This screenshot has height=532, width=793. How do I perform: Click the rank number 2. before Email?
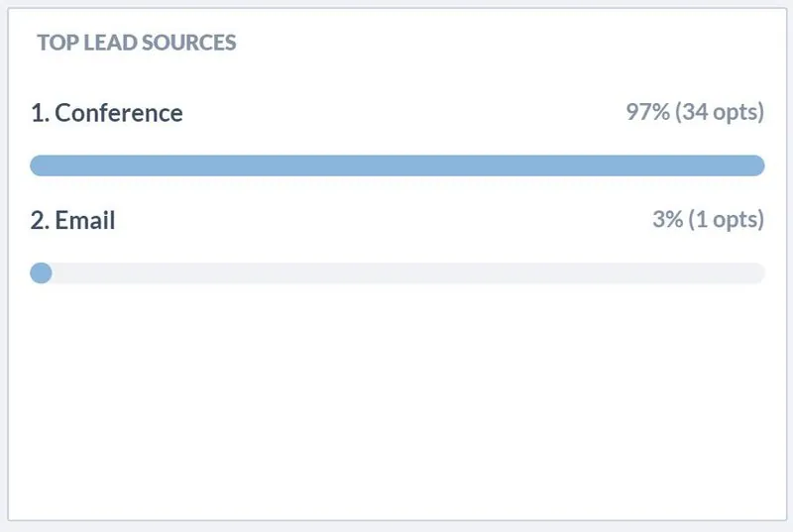pos(40,220)
